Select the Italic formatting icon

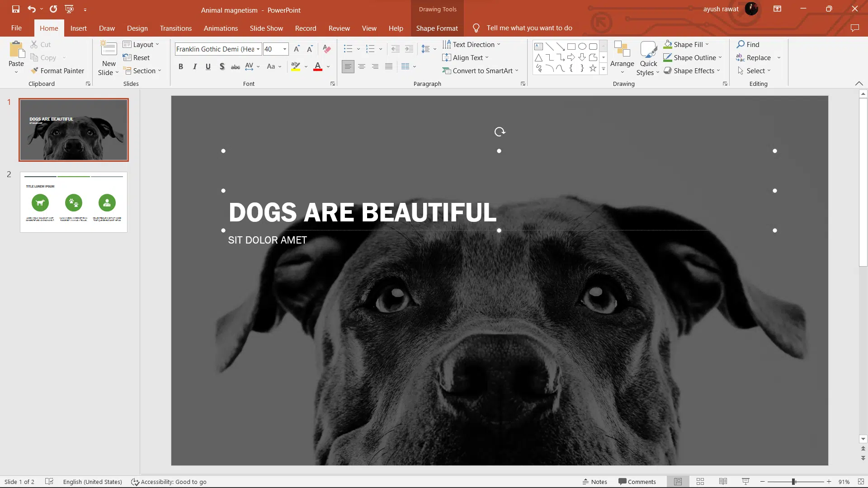tap(195, 66)
